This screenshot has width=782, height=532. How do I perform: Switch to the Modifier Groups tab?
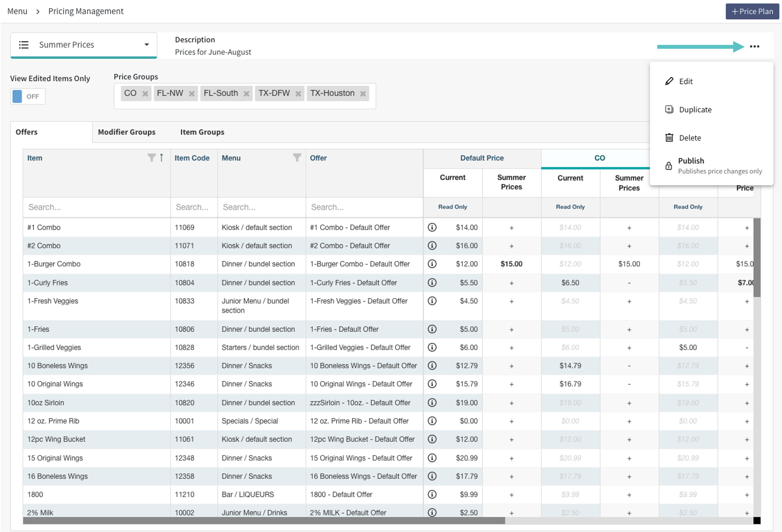[x=126, y=132]
